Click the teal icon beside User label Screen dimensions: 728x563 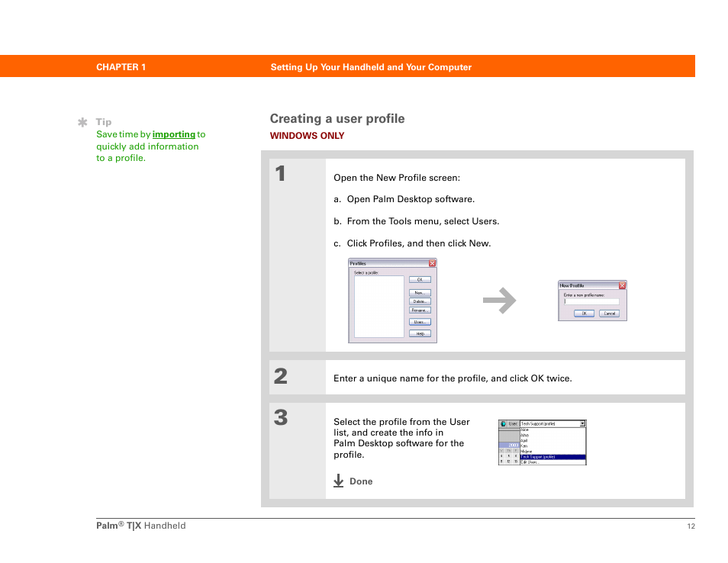pos(503,423)
